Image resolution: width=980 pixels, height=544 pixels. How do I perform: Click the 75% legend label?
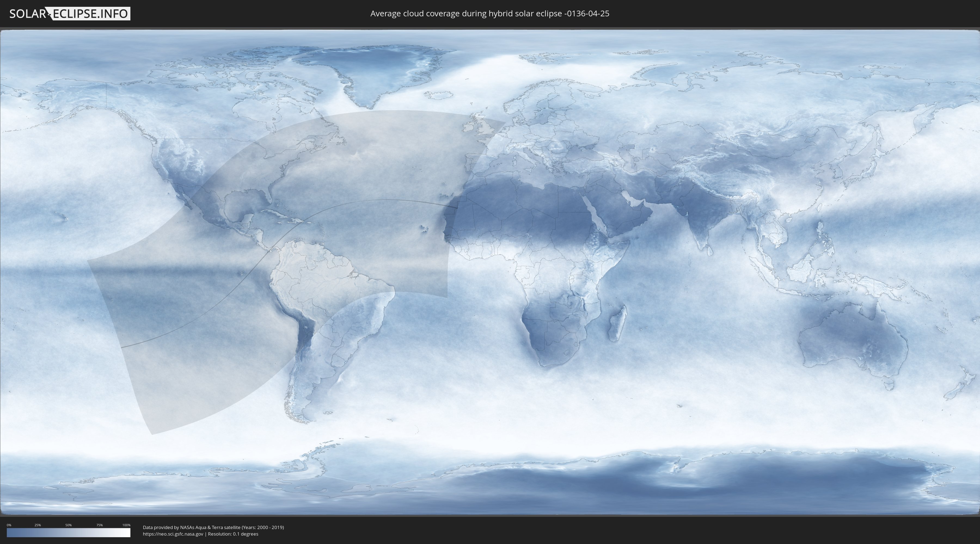click(x=99, y=525)
